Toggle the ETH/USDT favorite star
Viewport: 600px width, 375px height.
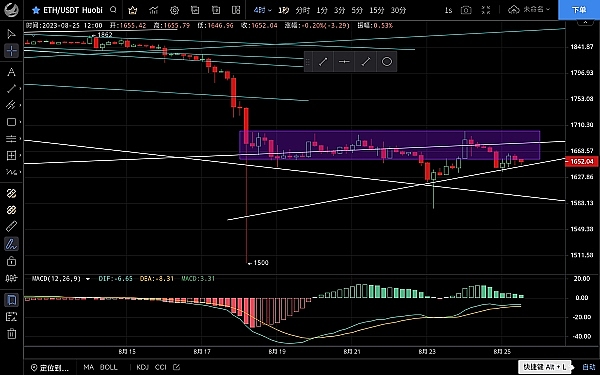click(36, 10)
